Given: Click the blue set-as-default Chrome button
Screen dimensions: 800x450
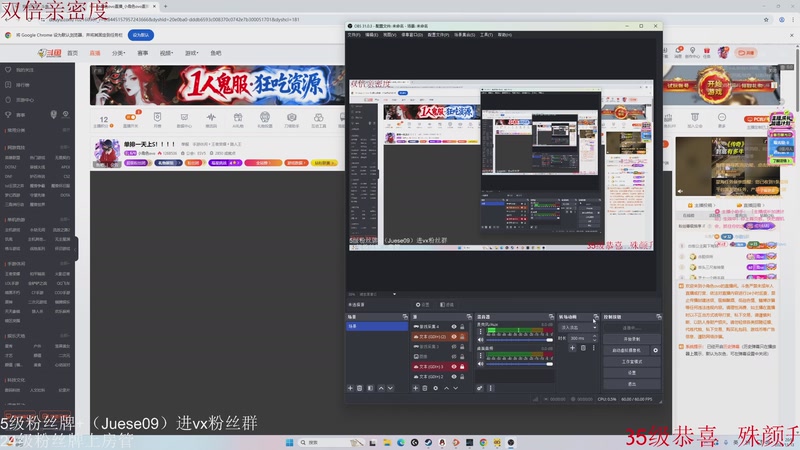Looking at the screenshot, I should pos(141,35).
